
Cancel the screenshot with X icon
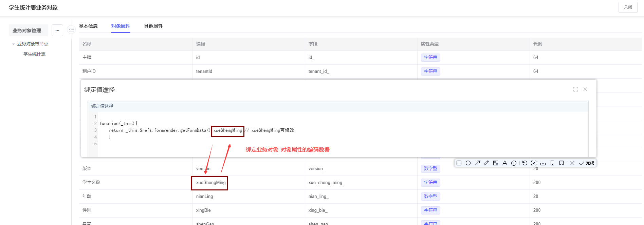point(572,163)
